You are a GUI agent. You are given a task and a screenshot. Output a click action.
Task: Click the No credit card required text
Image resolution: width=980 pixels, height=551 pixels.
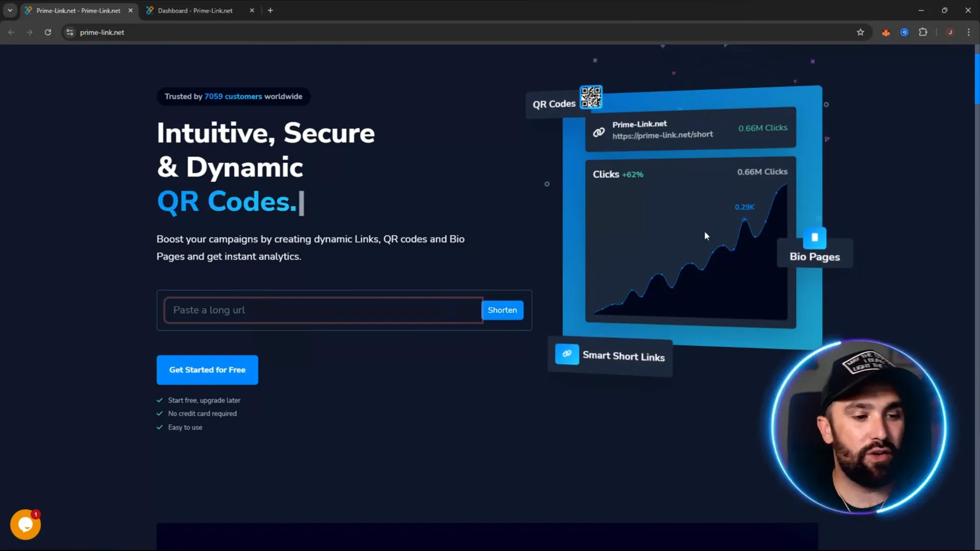[x=203, y=414]
